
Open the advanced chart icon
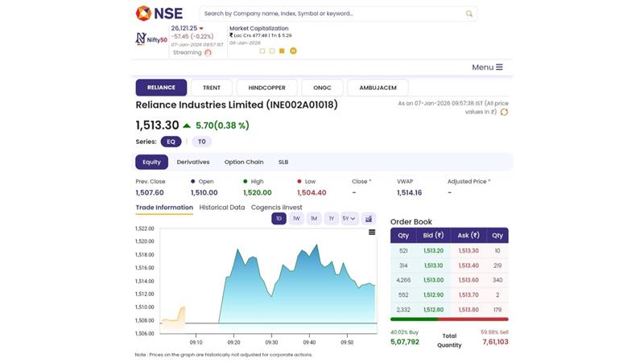click(369, 218)
